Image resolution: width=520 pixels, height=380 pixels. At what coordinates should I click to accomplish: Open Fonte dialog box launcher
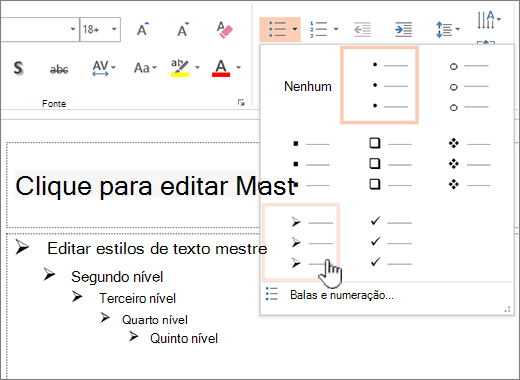241,103
